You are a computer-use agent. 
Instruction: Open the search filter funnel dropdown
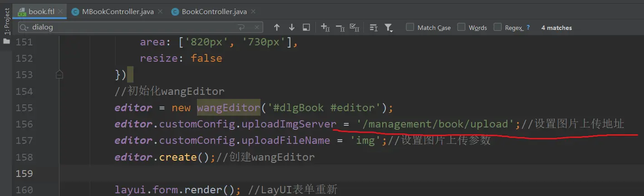[388, 28]
